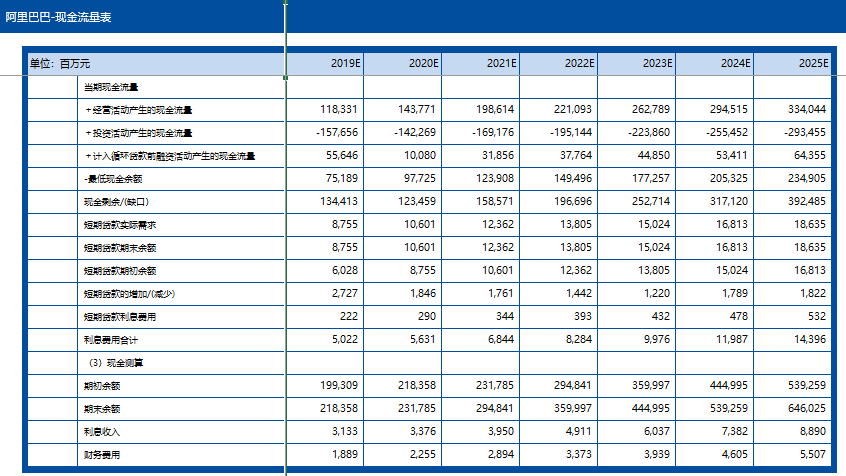The height and width of the screenshot is (476, 846).
Task: Select cell with value 6,037
Action: 637,432
